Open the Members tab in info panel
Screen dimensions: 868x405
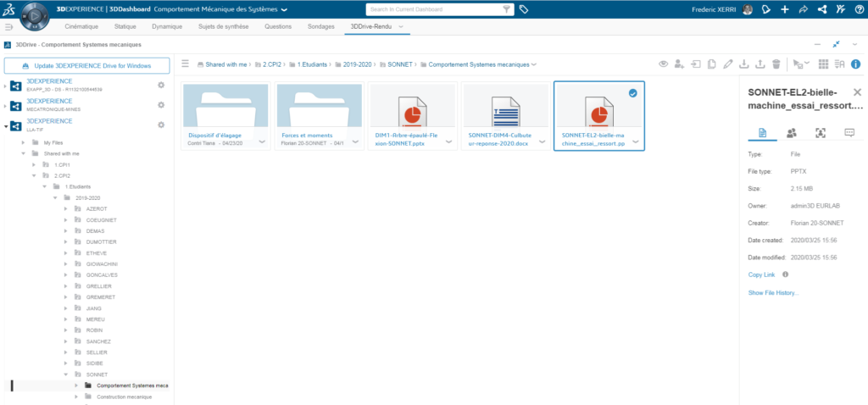pyautogui.click(x=791, y=133)
